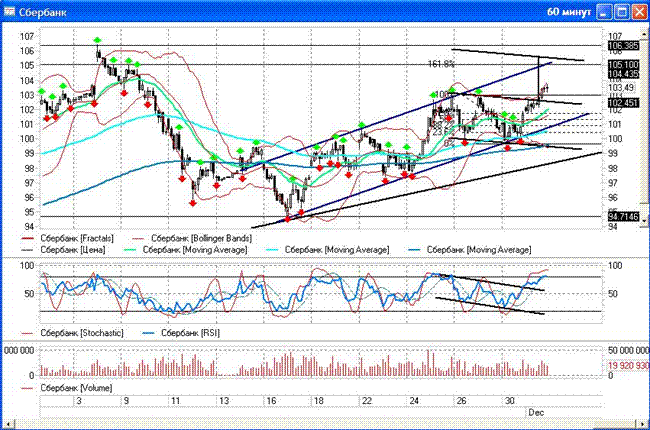Click the 105.100 price level label
The height and width of the screenshot is (430, 650).
click(623, 65)
